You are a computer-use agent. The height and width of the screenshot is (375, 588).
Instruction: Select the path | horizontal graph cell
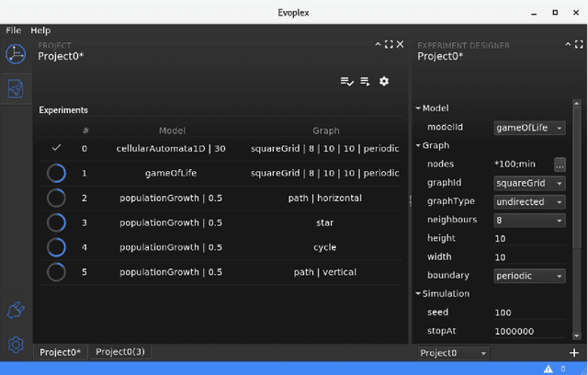(325, 198)
